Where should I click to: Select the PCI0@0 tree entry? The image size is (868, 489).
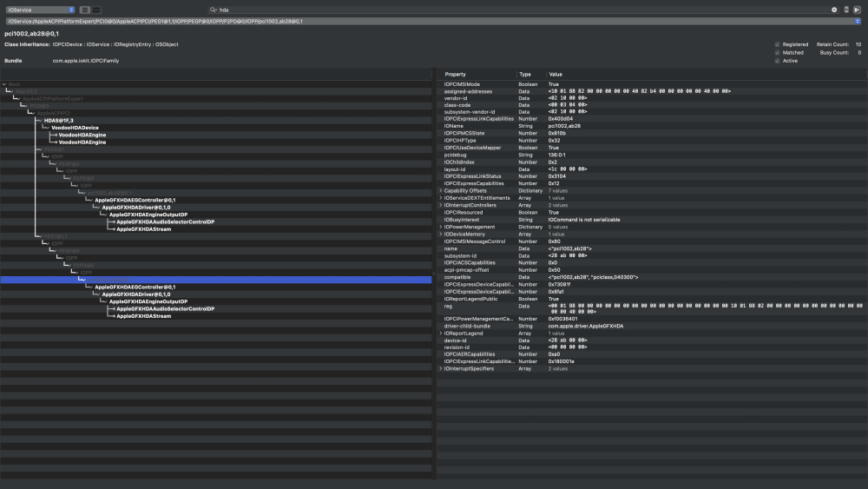click(39, 106)
